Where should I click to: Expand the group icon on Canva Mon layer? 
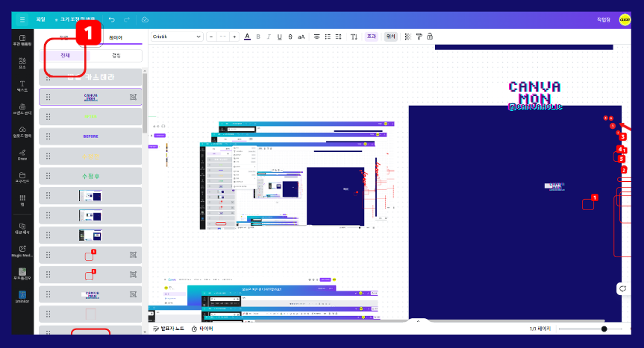click(133, 97)
